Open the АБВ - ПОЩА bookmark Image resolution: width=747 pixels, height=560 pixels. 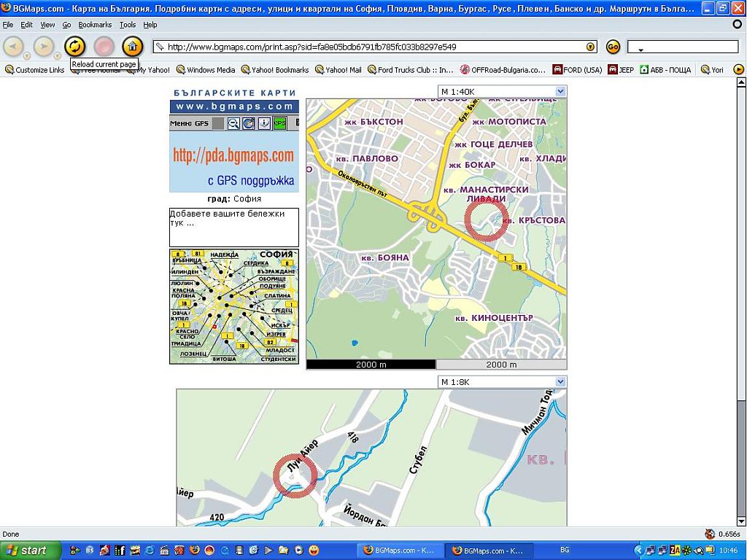tap(665, 70)
